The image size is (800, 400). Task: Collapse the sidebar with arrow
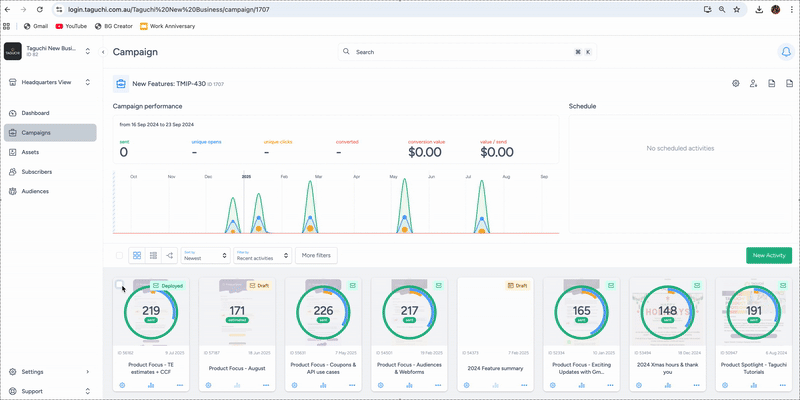pyautogui.click(x=103, y=52)
